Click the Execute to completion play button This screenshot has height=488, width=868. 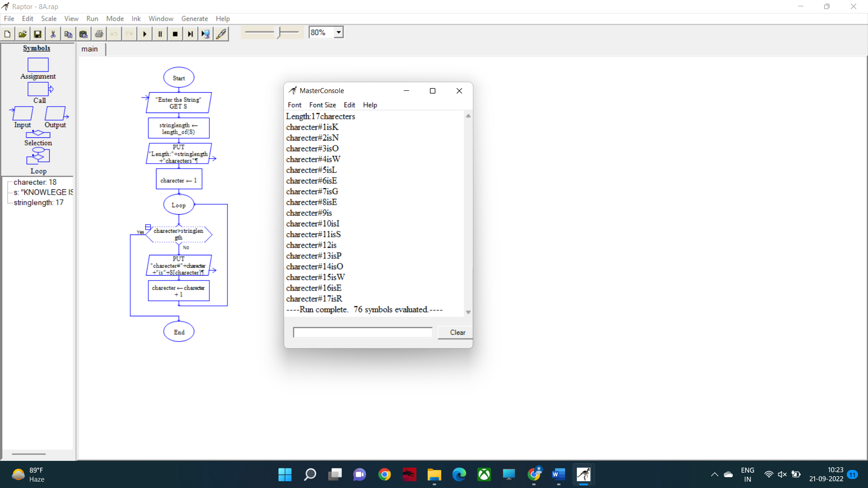[145, 34]
